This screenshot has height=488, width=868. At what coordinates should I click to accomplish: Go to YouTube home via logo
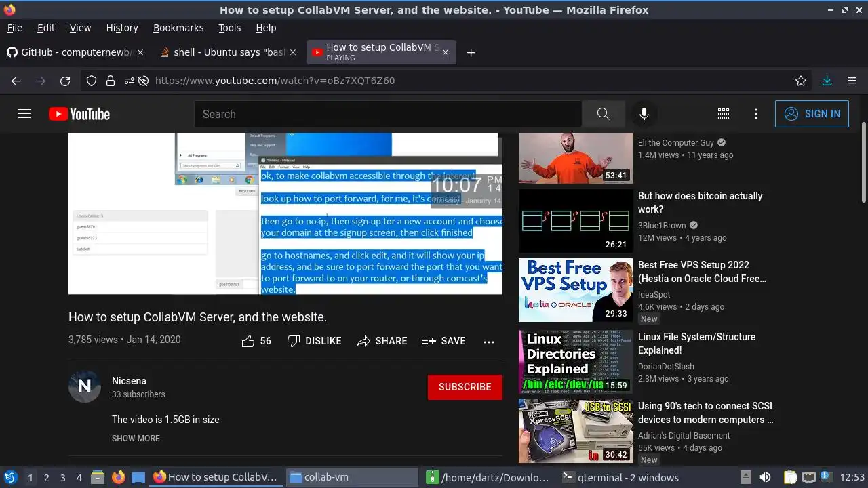point(79,114)
